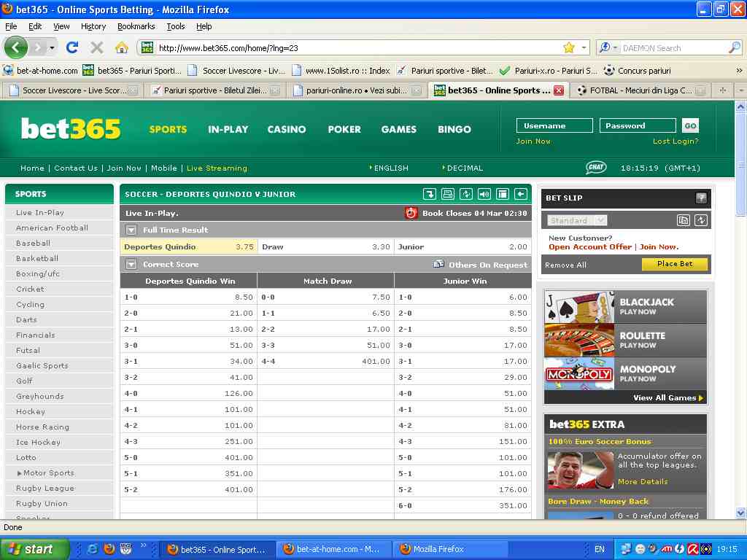This screenshot has width=747, height=560.
Task: Close the bet365 Online Sports browser tab
Action: coord(559,90)
